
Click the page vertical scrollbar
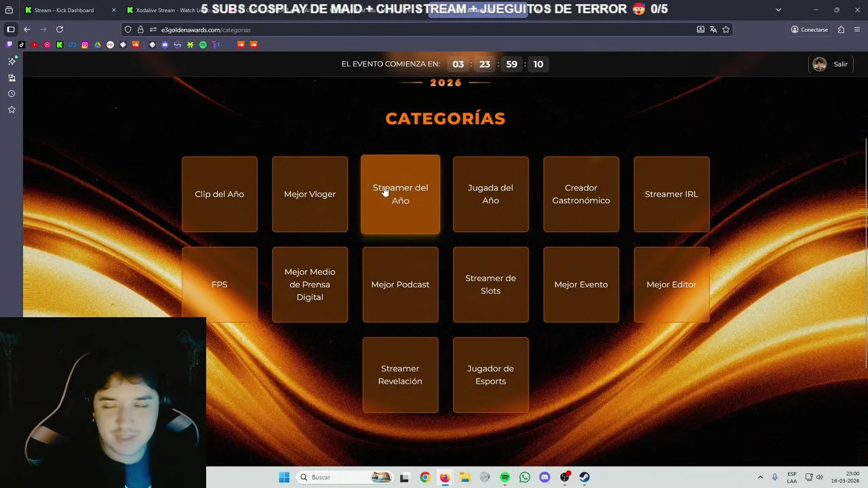pos(866,254)
